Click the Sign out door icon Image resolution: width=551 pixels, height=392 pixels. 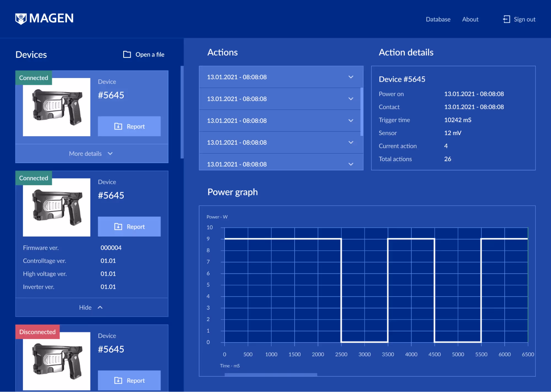[x=506, y=19]
